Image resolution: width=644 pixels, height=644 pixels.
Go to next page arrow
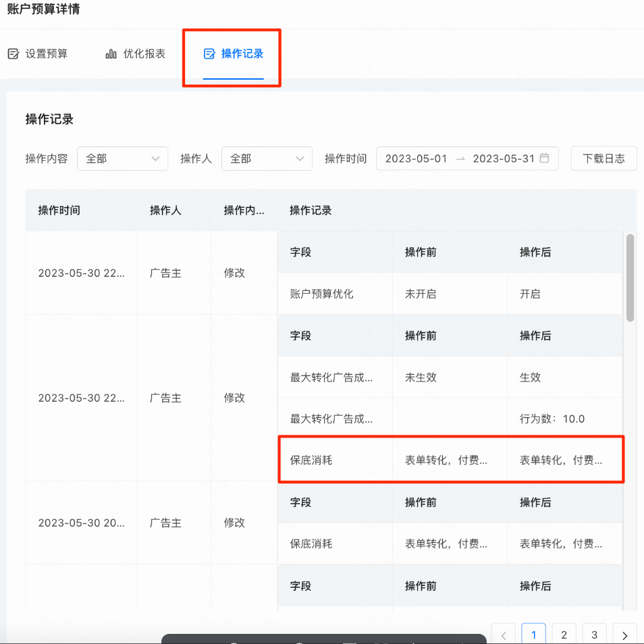(624, 635)
